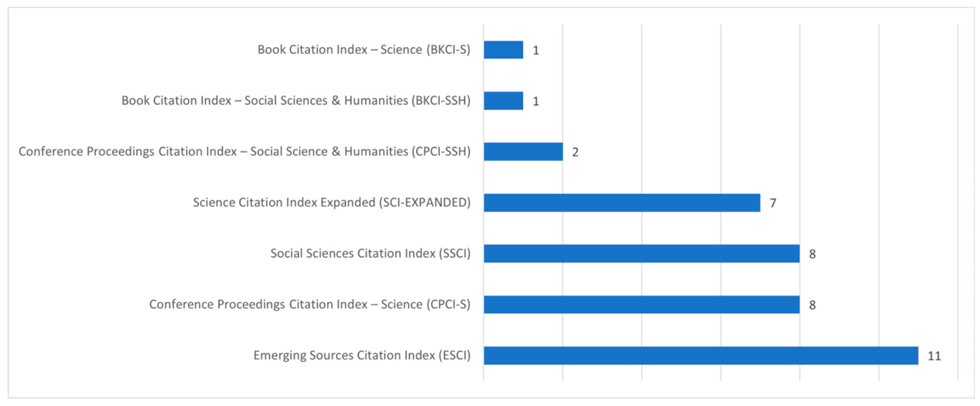Select the 'Book Citation Index – Social Sciences & Humanities' label

click(296, 101)
